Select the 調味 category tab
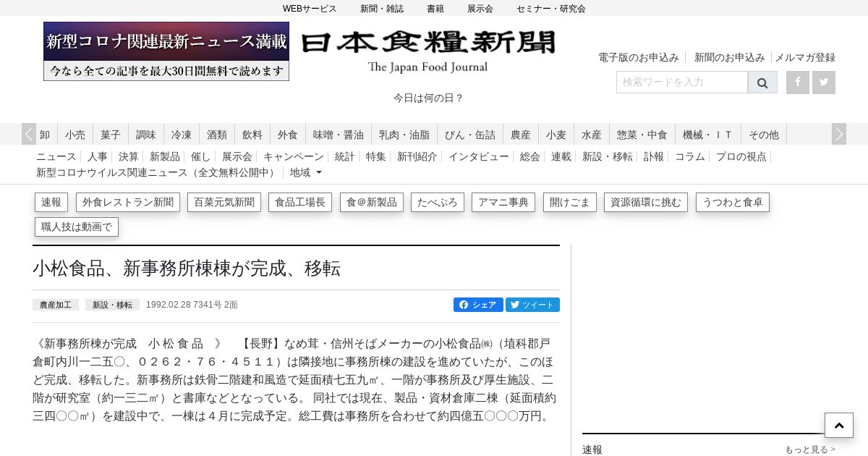The height and width of the screenshot is (456, 868). [146, 135]
